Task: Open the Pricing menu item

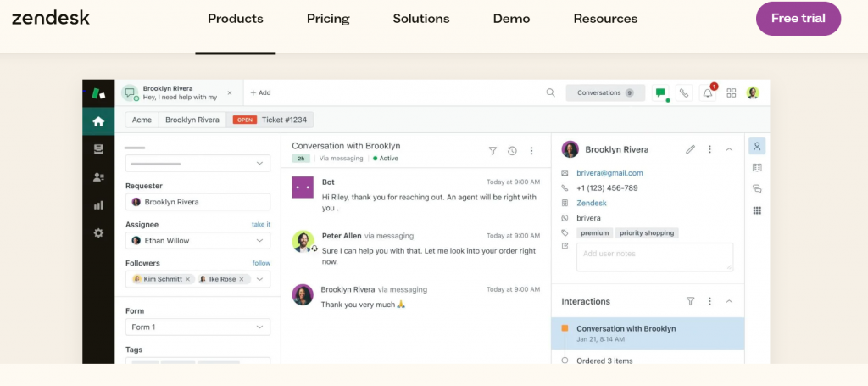Action: tap(328, 19)
